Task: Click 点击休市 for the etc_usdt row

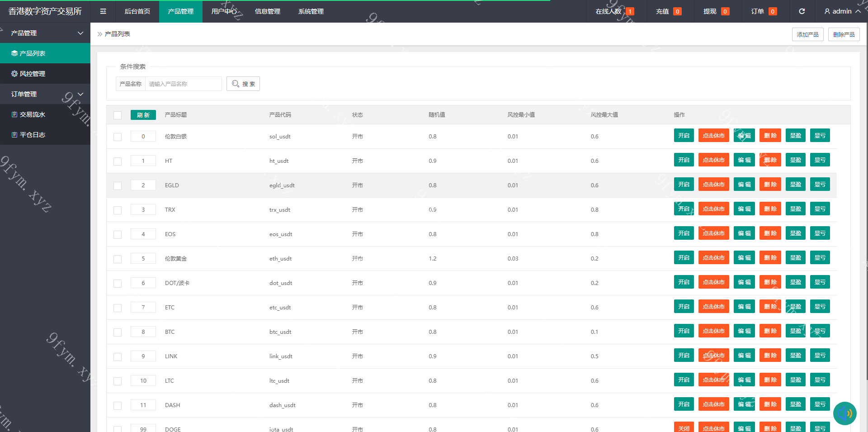Action: coord(714,306)
